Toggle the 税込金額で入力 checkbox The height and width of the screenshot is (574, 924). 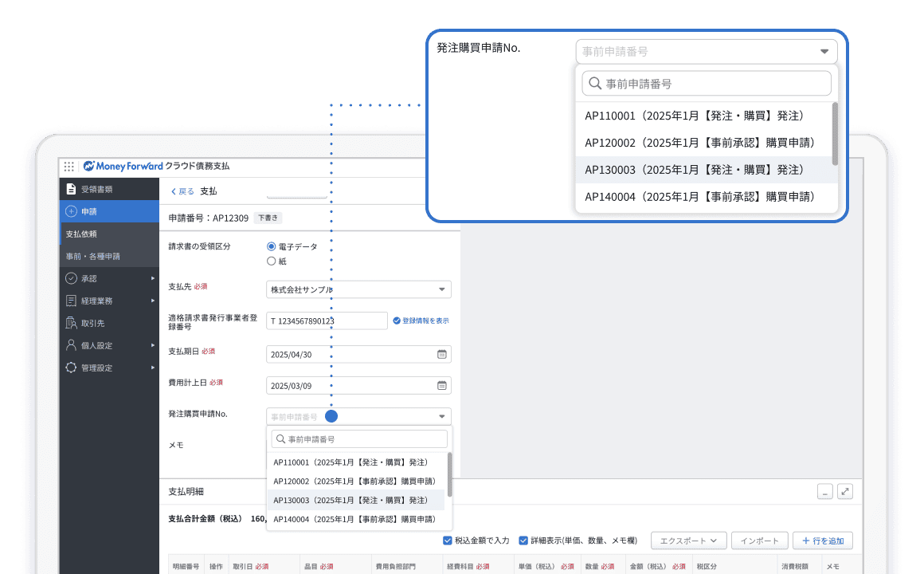coord(448,541)
